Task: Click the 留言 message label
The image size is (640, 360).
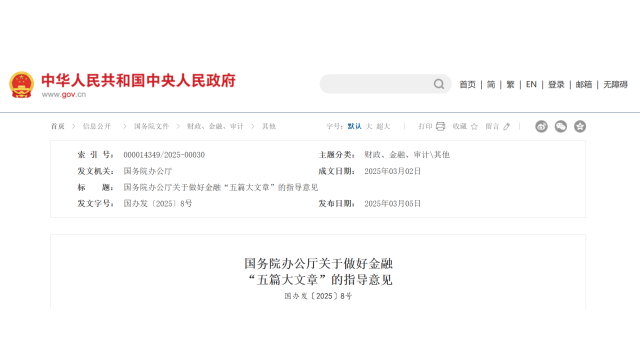Action: point(492,127)
